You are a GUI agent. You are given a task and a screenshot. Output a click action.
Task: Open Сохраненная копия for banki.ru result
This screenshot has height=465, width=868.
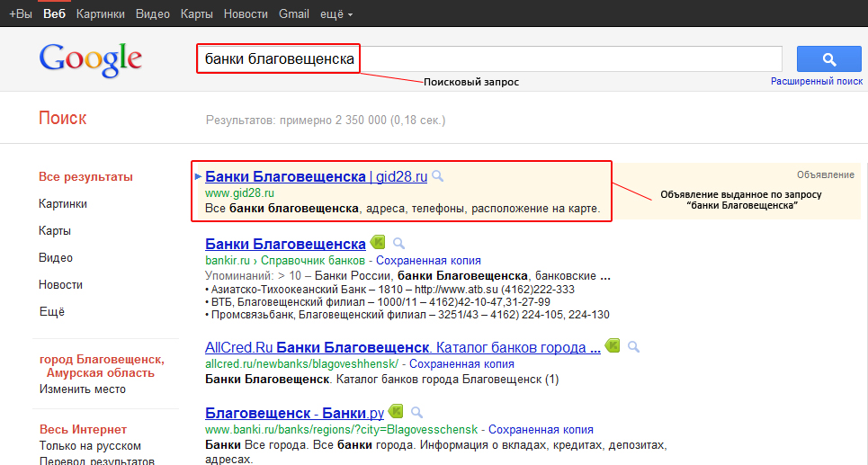point(541,430)
